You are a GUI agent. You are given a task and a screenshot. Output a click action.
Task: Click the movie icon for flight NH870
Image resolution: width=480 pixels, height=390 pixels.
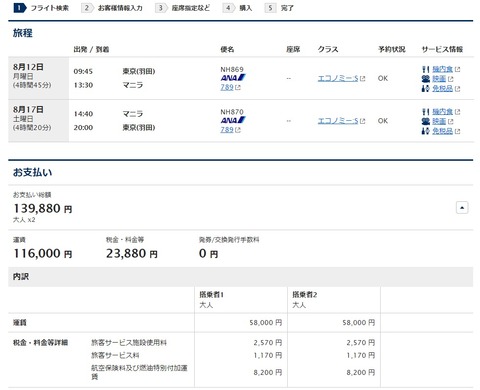[x=425, y=121]
